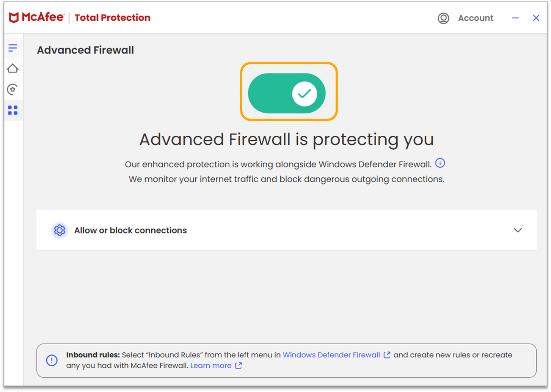
Task: Open the hamburger menu in sidebar
Action: [13, 48]
